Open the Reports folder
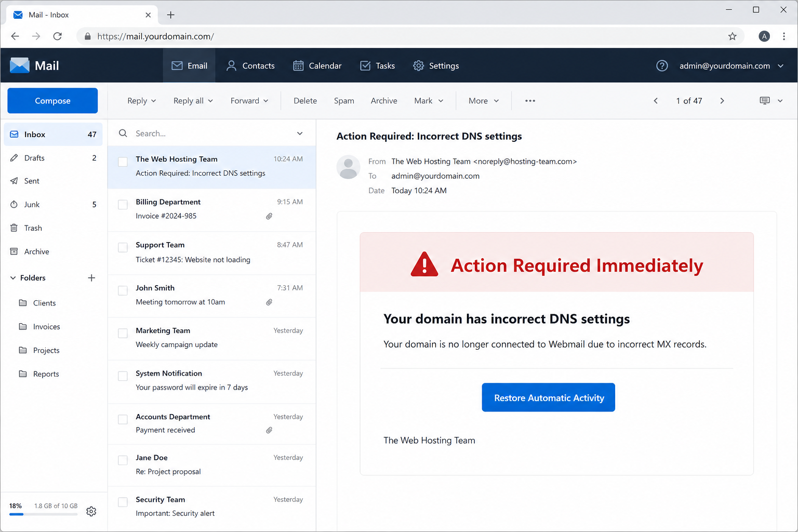This screenshot has width=798, height=532. (39, 374)
